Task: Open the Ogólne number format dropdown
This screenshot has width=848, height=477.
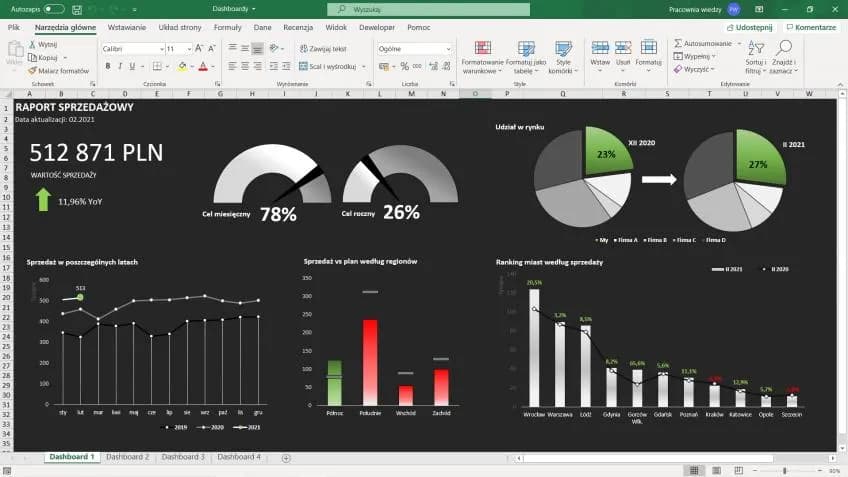Action: click(x=445, y=48)
